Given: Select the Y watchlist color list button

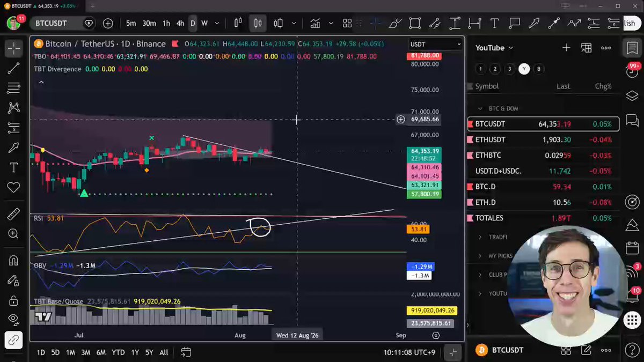Looking at the screenshot, I should [524, 69].
